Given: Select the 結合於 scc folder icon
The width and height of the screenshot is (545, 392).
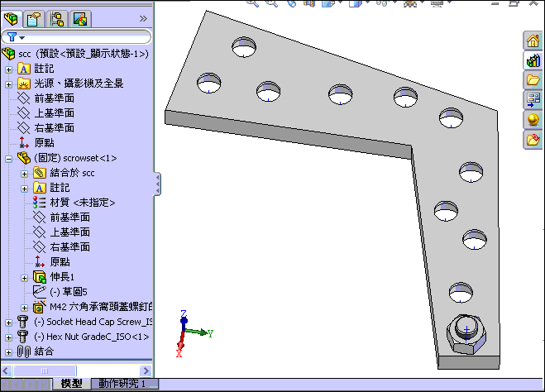Looking at the screenshot, I should pos(40,173).
